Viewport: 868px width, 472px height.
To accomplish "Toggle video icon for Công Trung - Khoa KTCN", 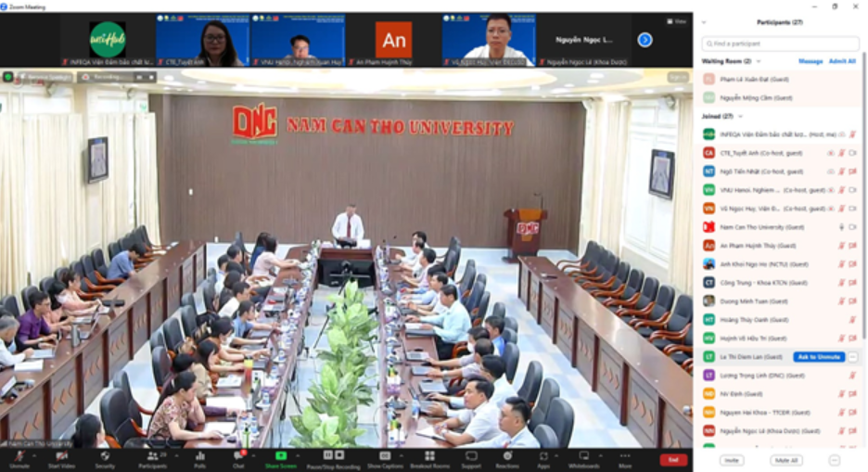I will [852, 283].
